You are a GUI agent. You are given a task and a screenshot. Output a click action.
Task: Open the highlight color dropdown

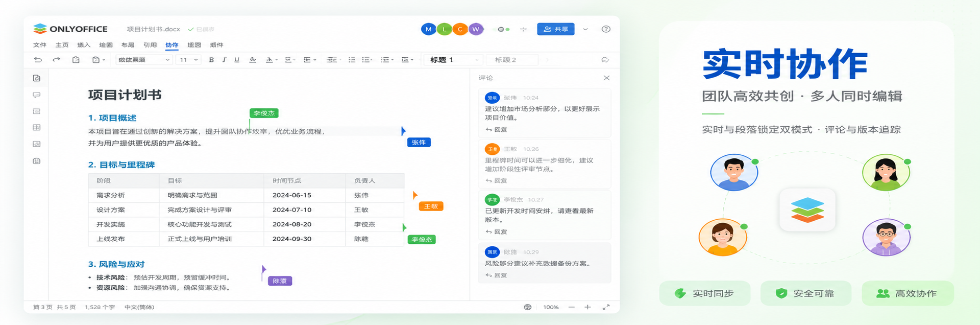pos(277,60)
